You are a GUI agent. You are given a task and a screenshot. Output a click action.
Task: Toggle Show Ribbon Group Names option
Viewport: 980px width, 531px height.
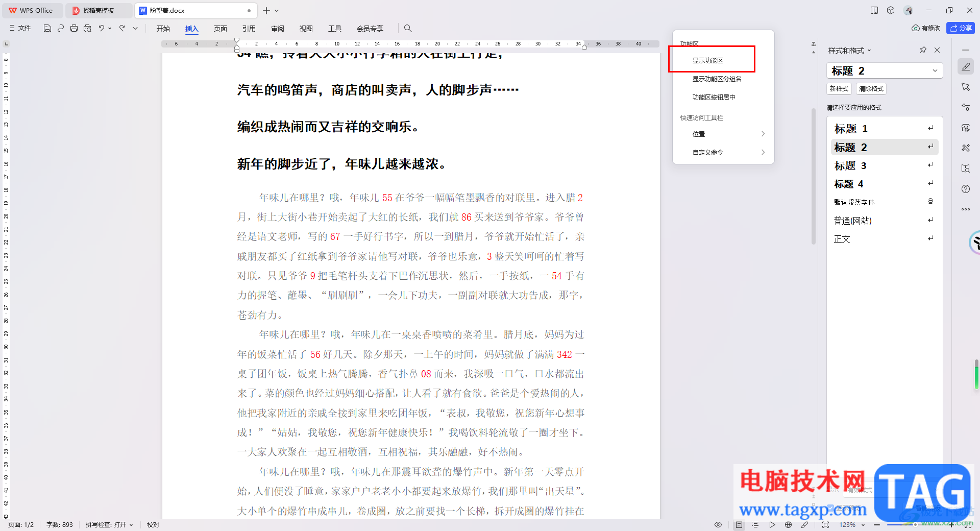(717, 79)
